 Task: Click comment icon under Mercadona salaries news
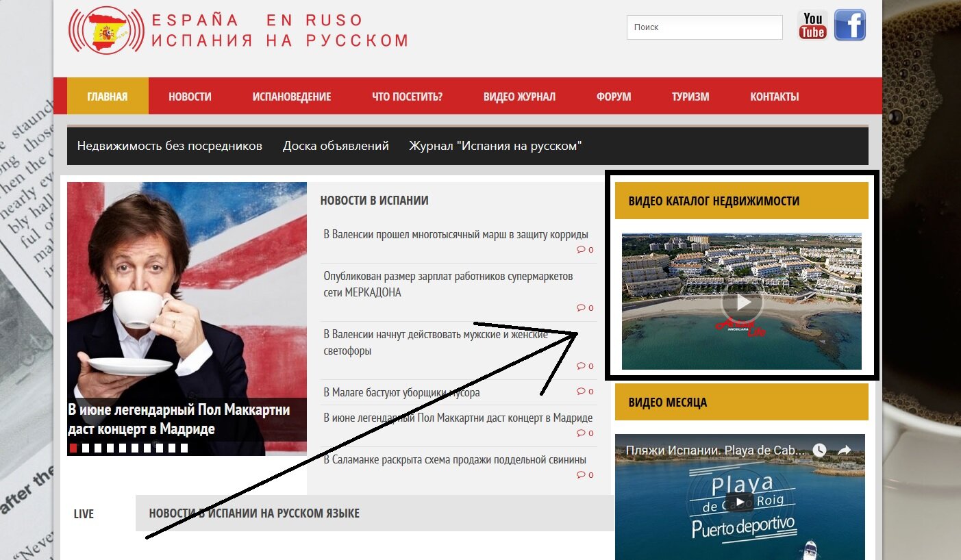point(582,307)
